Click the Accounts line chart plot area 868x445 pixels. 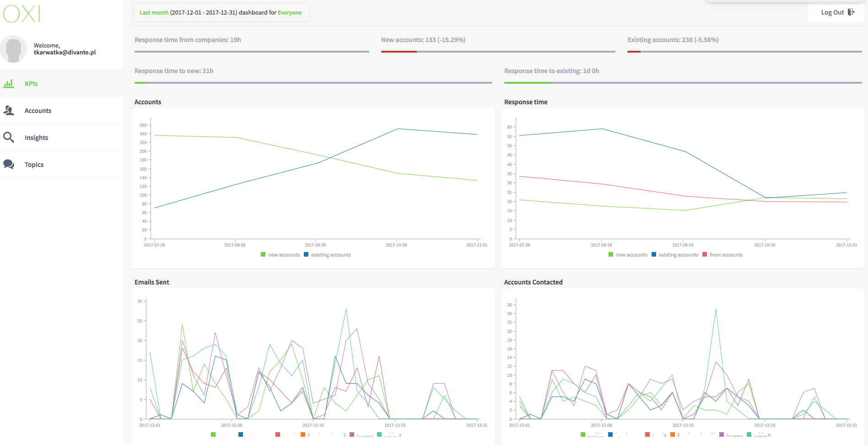315,179
